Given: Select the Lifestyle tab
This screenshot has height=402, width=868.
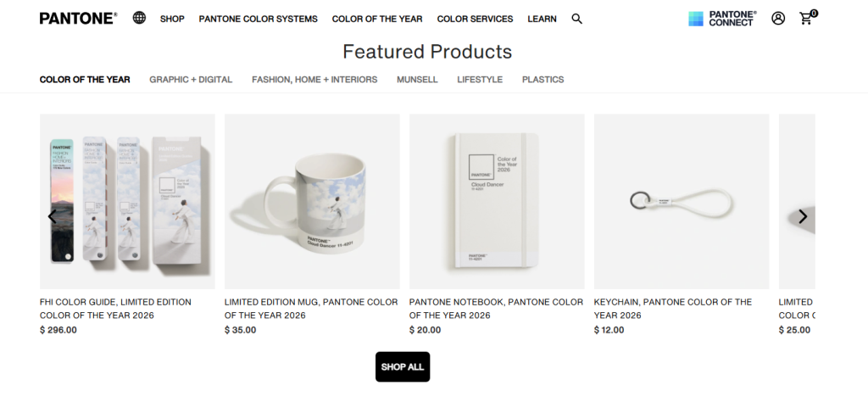Looking at the screenshot, I should coord(480,79).
